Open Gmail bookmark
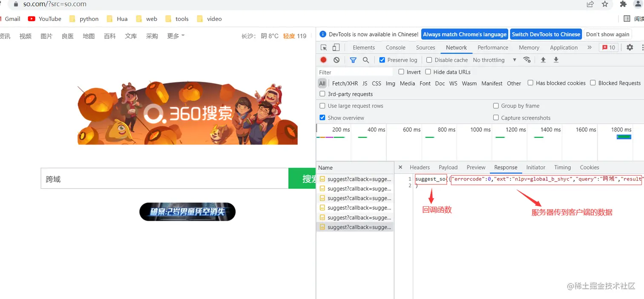This screenshot has height=299, width=644. coord(10,19)
